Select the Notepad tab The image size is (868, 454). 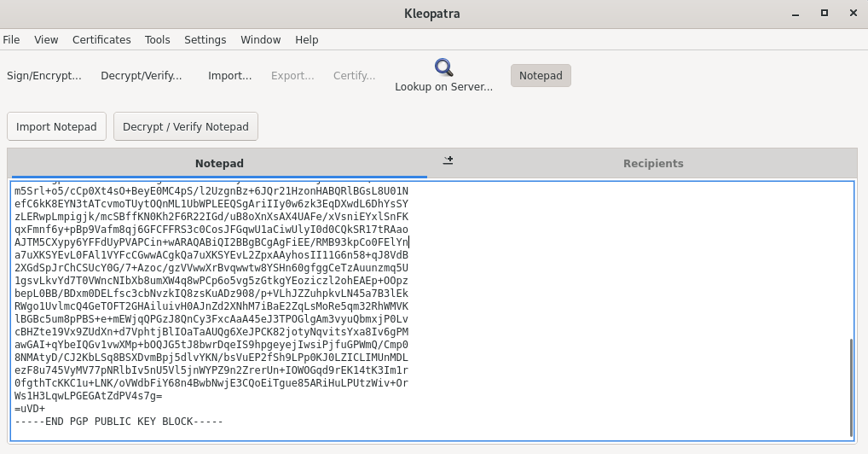click(x=219, y=164)
